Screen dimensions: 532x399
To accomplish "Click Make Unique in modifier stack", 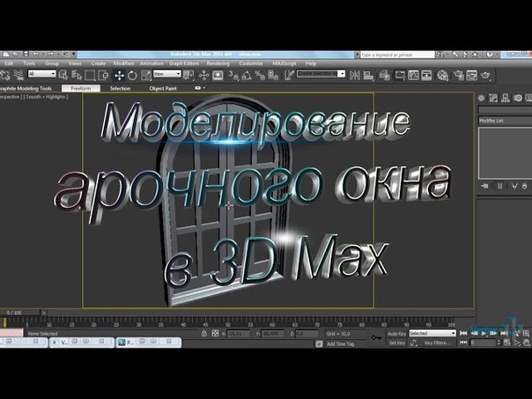I will [514, 186].
